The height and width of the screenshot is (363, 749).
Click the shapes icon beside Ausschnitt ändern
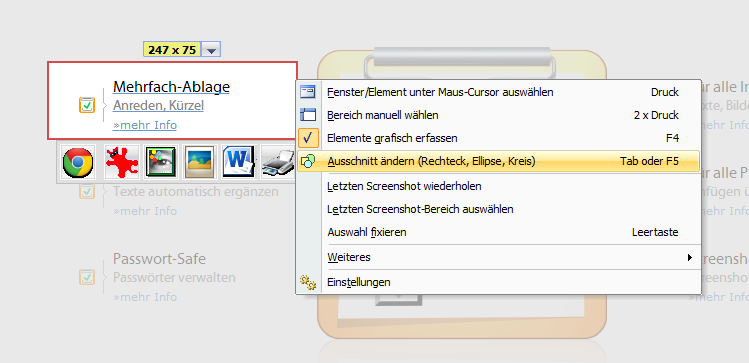(x=307, y=161)
